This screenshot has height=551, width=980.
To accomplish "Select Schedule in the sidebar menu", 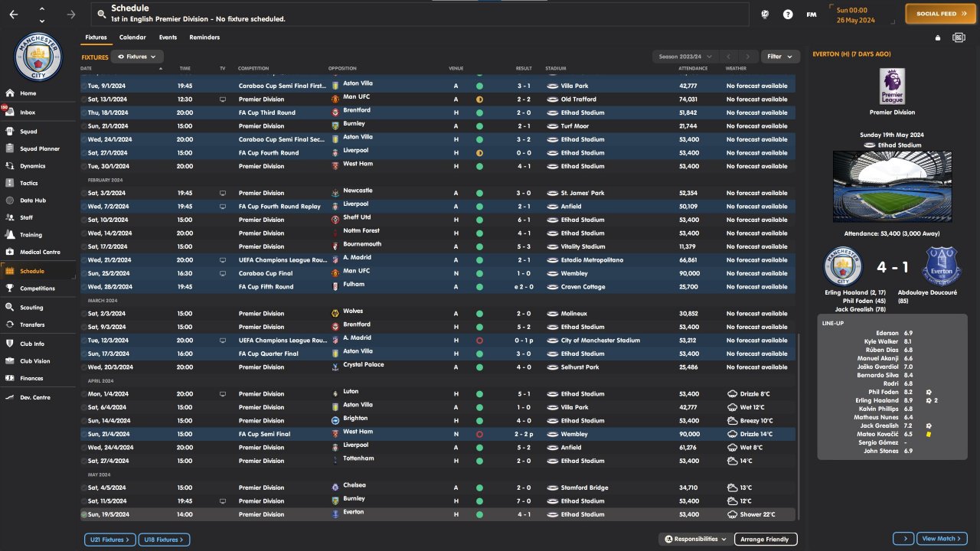I will pos(38,271).
